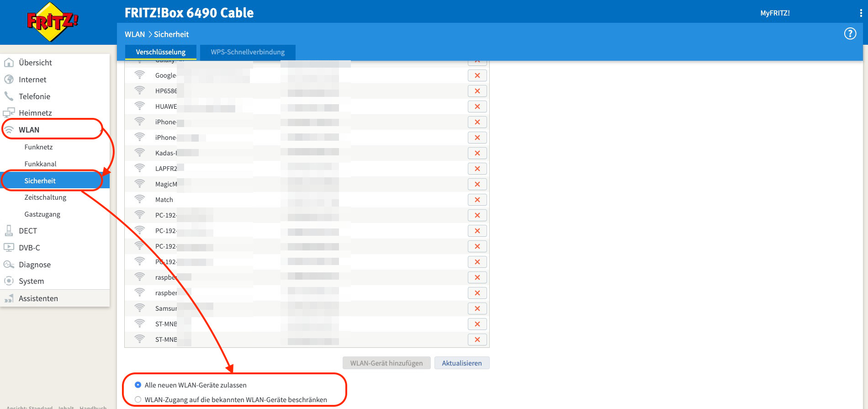This screenshot has width=868, height=409.
Task: Click the Google device name
Action: click(x=166, y=75)
